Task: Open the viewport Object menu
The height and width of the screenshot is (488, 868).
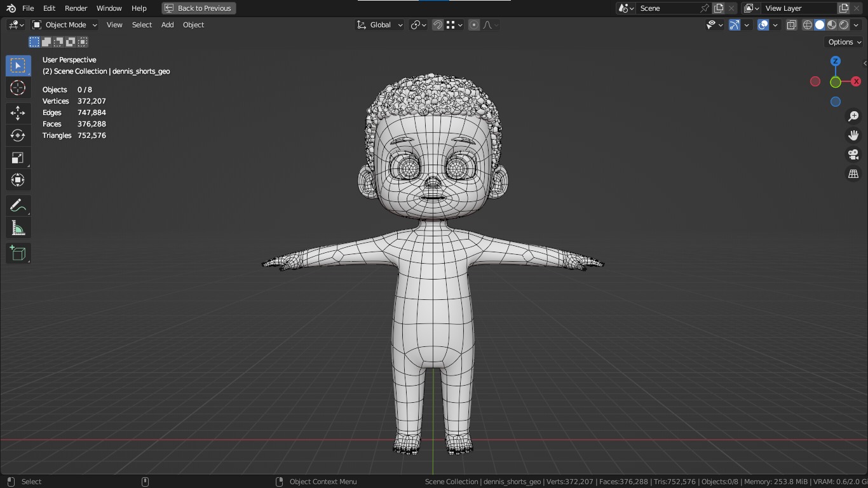Action: click(193, 25)
